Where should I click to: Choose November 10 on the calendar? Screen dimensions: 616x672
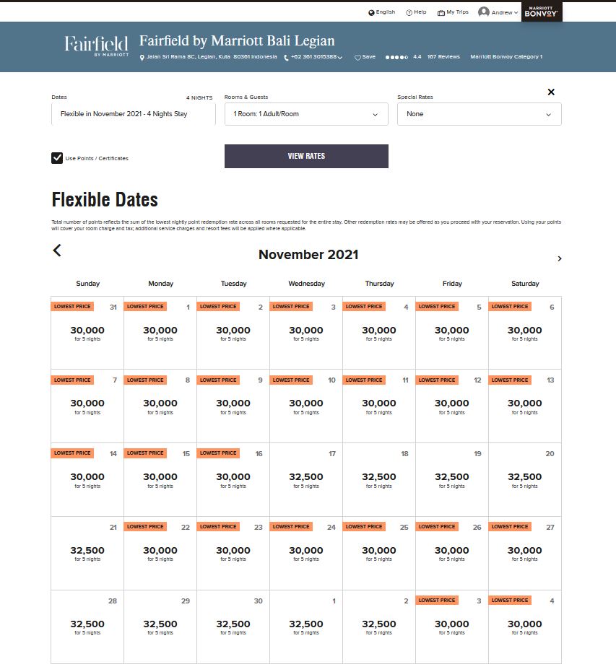(306, 406)
